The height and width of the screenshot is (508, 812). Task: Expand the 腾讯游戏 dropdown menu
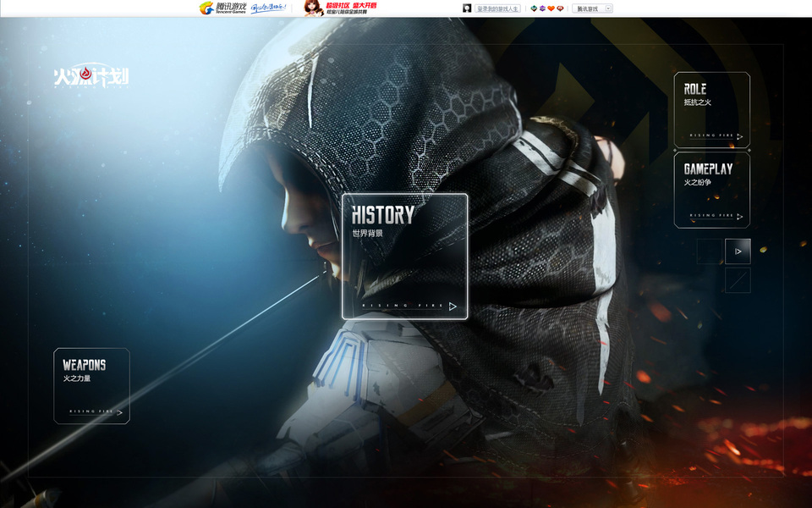coord(592,8)
